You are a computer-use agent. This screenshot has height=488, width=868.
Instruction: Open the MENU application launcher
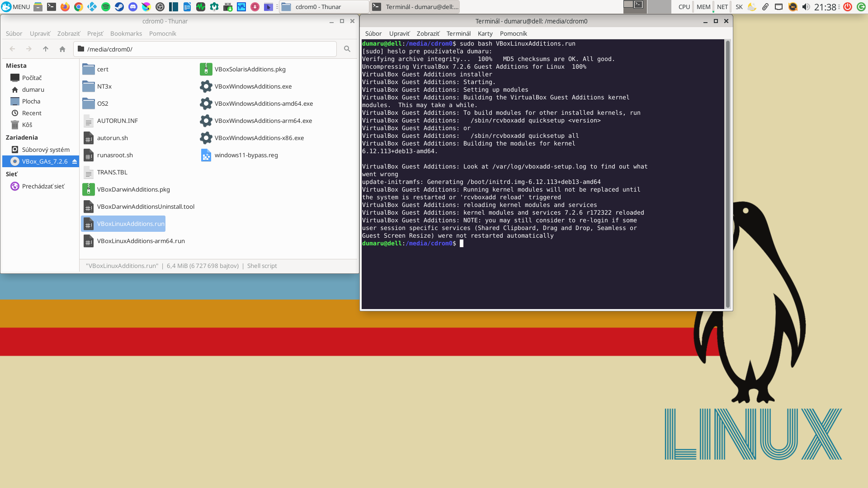pos(15,7)
